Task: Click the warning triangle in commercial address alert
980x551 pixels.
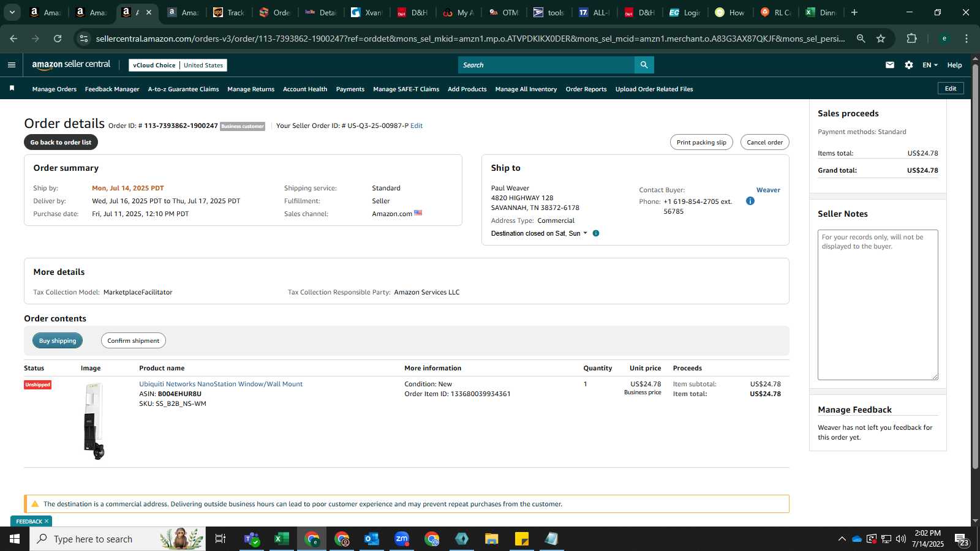Action: click(35, 504)
